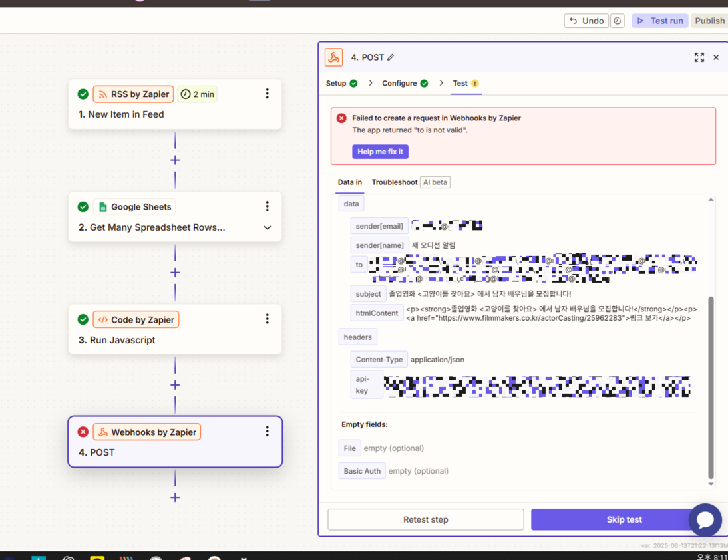
Task: Click the 2 min polling interval badge
Action: click(x=198, y=94)
